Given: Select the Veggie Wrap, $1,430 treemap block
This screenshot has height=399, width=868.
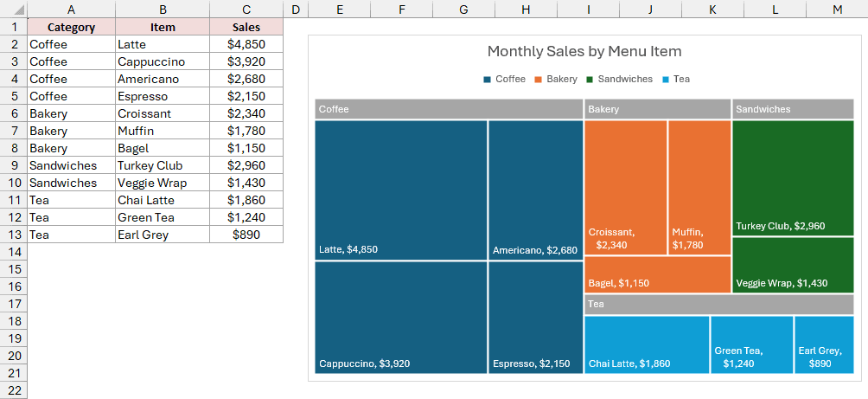Looking at the screenshot, I should (x=793, y=266).
